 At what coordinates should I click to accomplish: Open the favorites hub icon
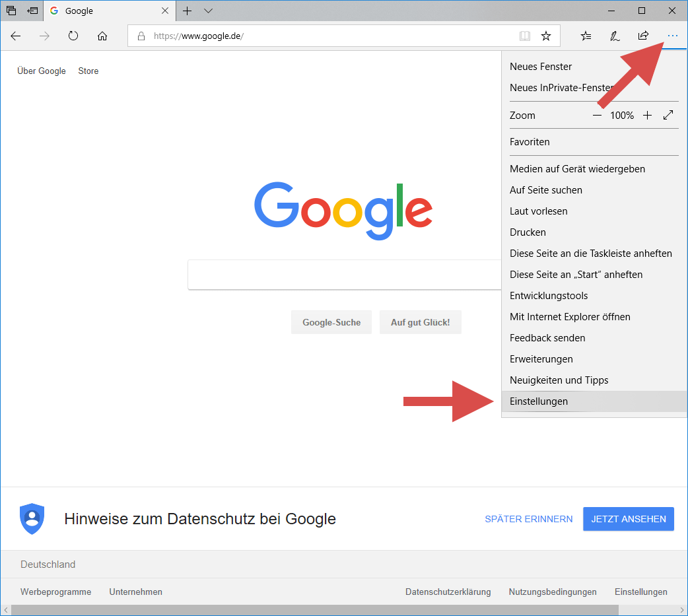pos(586,36)
